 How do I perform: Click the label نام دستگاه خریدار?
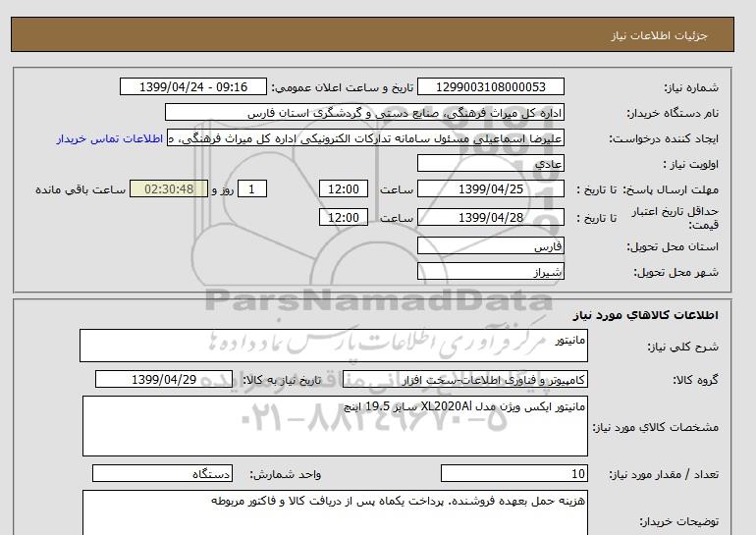coord(673,113)
